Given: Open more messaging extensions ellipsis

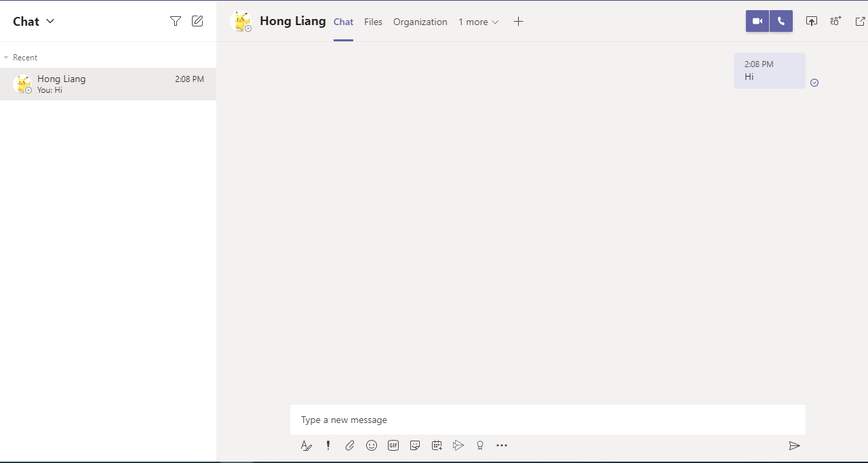Looking at the screenshot, I should point(502,445).
